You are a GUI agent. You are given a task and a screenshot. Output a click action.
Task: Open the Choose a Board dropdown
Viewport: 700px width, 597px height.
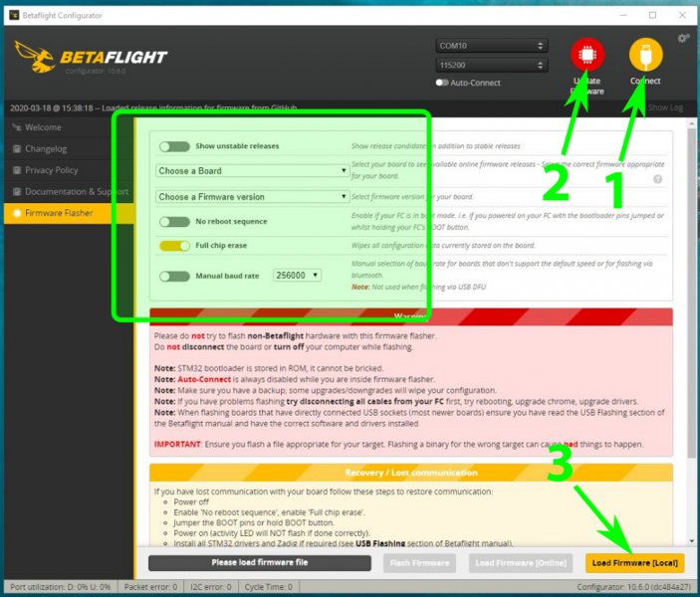click(x=252, y=171)
